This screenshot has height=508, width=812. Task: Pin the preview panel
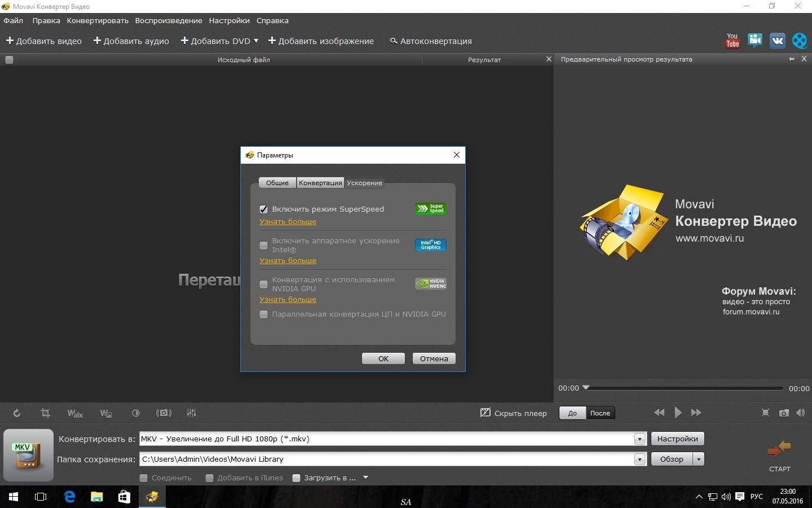tap(792, 59)
